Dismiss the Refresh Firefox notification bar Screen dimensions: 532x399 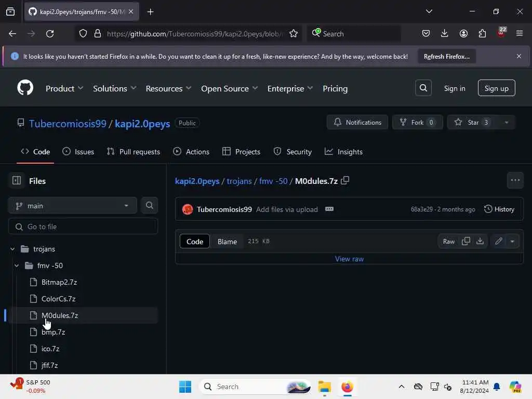(519, 56)
